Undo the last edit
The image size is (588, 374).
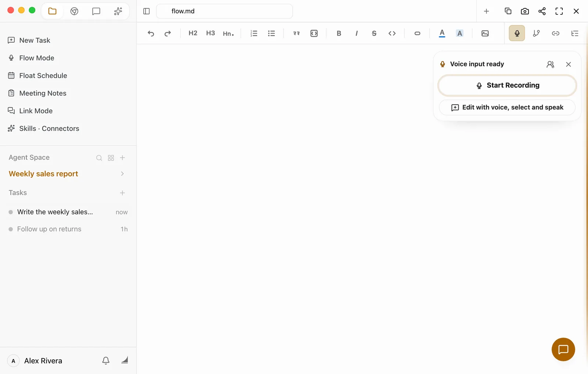tap(151, 33)
